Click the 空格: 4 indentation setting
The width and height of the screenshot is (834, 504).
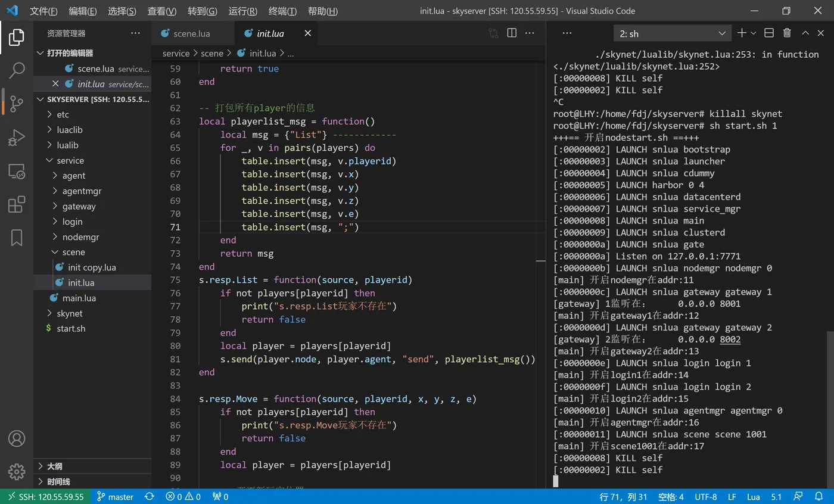671,496
